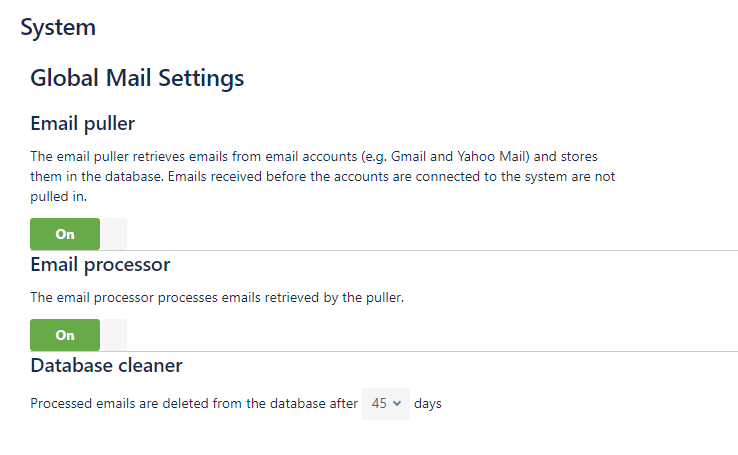Toggle the Email processor switch
738x455 pixels.
[x=78, y=335]
